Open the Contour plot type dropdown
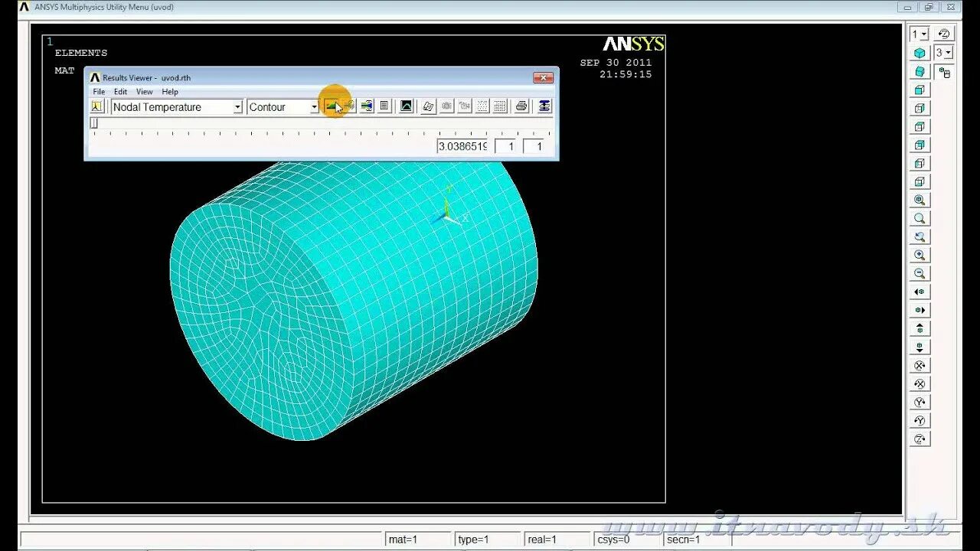 [x=314, y=107]
